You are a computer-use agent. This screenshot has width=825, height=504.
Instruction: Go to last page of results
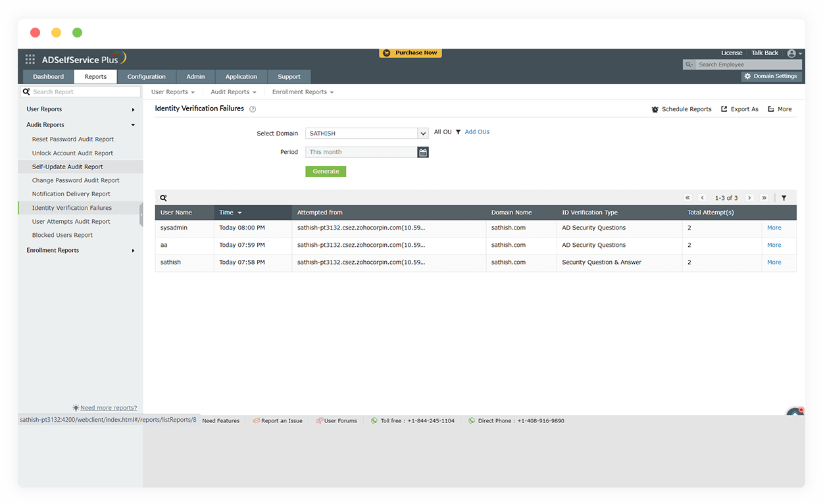coord(764,198)
